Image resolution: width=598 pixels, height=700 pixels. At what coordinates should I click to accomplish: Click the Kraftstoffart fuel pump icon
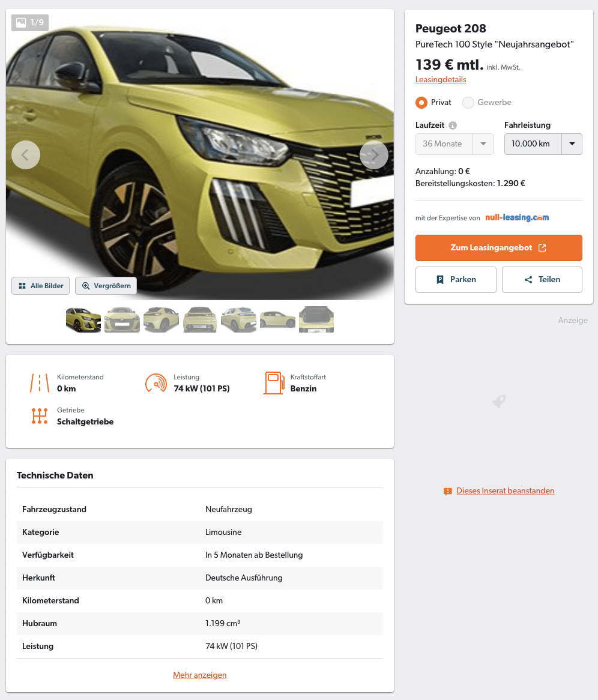click(274, 383)
